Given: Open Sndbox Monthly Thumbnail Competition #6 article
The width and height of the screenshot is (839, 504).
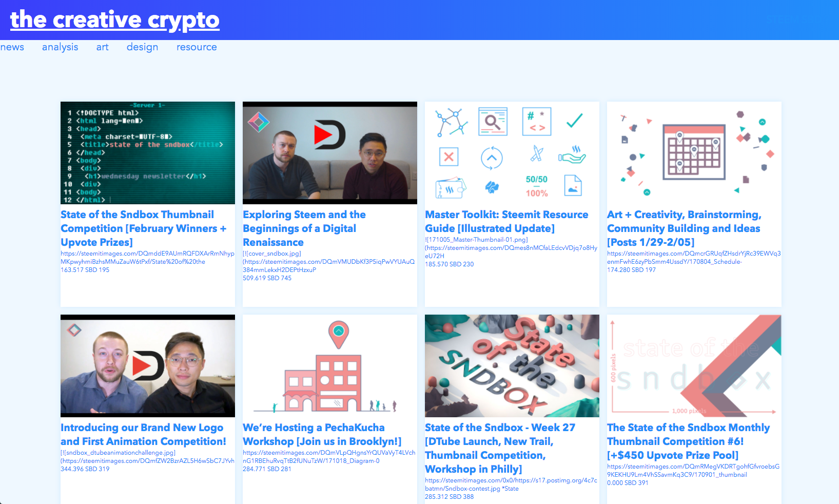Looking at the screenshot, I should [x=689, y=441].
